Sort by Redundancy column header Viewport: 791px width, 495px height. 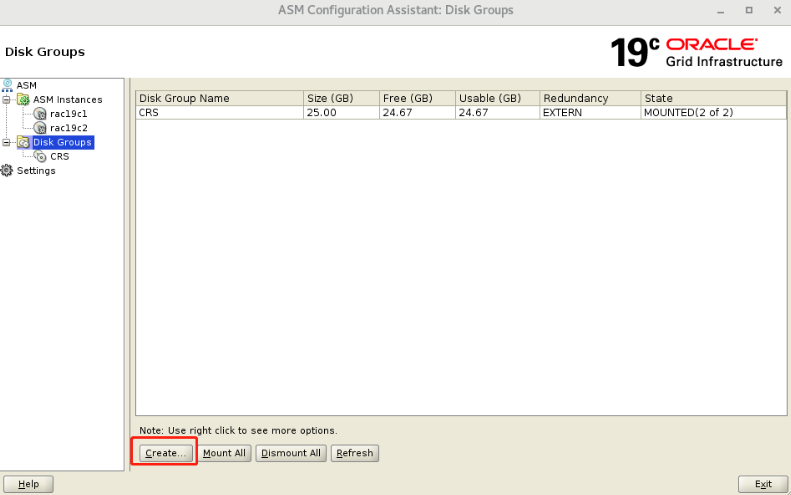pyautogui.click(x=590, y=98)
